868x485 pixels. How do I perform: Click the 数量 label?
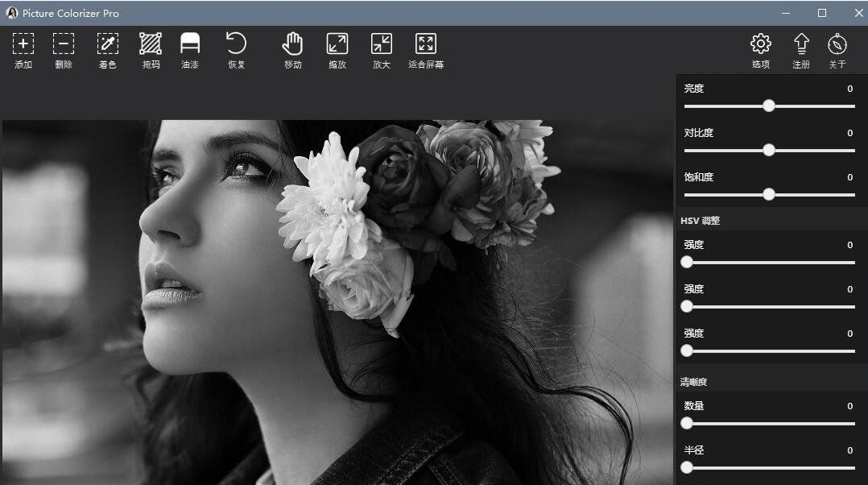(x=693, y=406)
